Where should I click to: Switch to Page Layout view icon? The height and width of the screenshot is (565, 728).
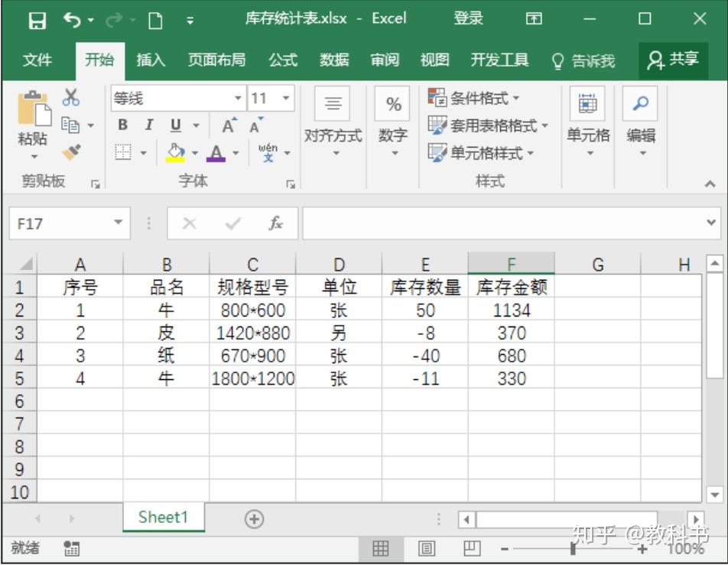pos(426,549)
